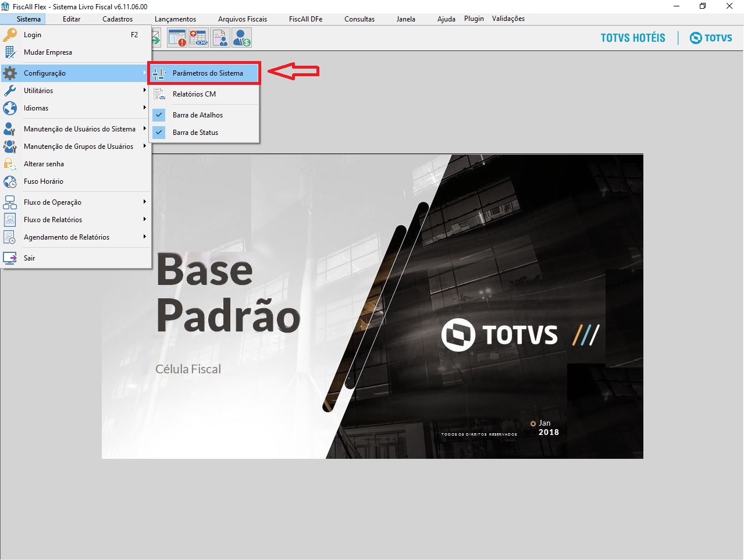Toggle the Barra de Status checkmark
Image resolution: width=744 pixels, height=560 pixels.
coord(159,133)
